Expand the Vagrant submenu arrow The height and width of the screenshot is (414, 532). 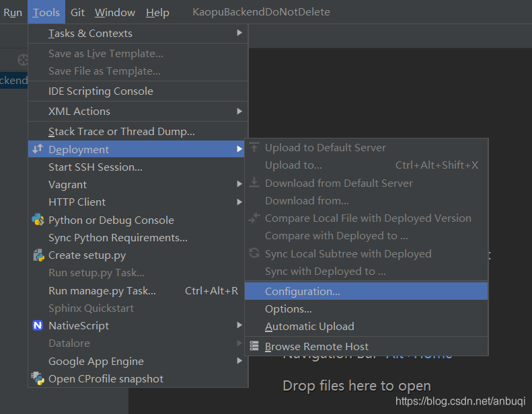(x=239, y=184)
